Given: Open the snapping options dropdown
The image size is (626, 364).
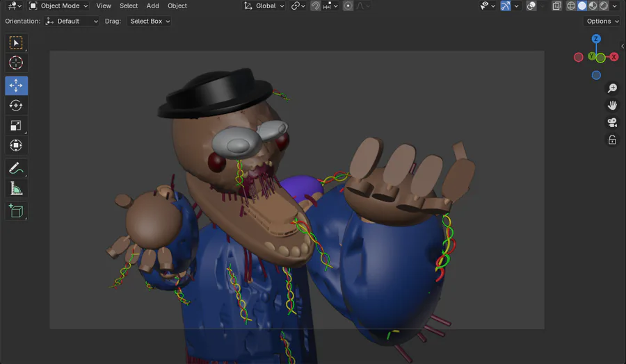Looking at the screenshot, I should [x=330, y=6].
